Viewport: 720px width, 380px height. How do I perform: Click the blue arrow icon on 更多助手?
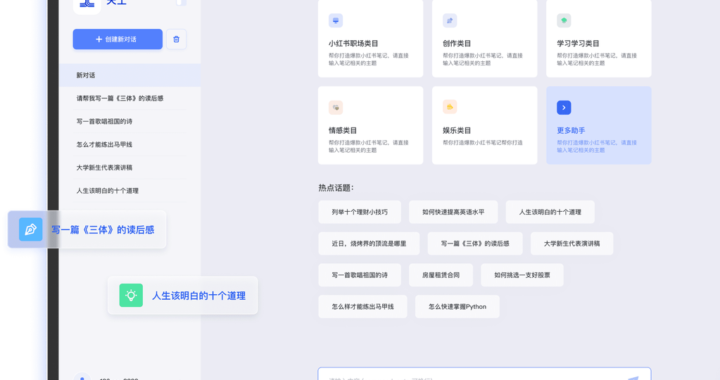tap(564, 107)
